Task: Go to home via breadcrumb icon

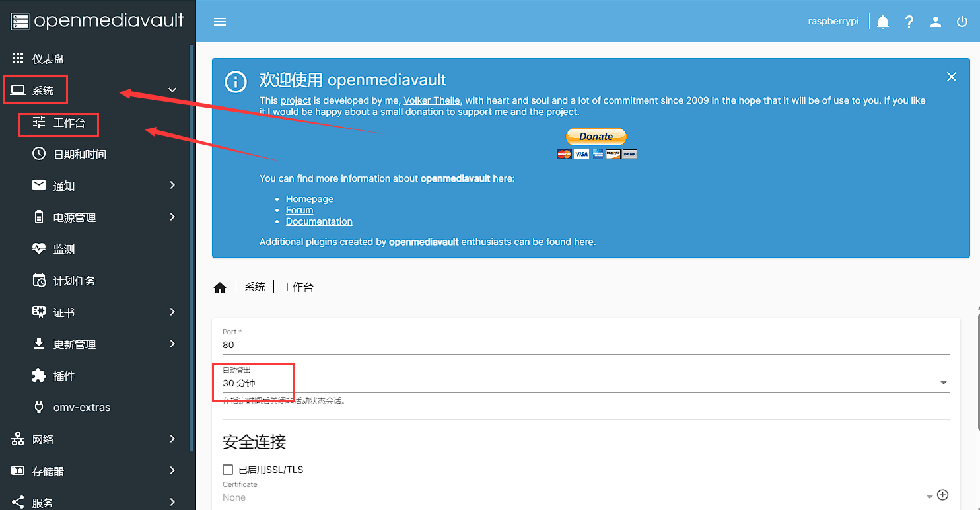Action: click(220, 287)
